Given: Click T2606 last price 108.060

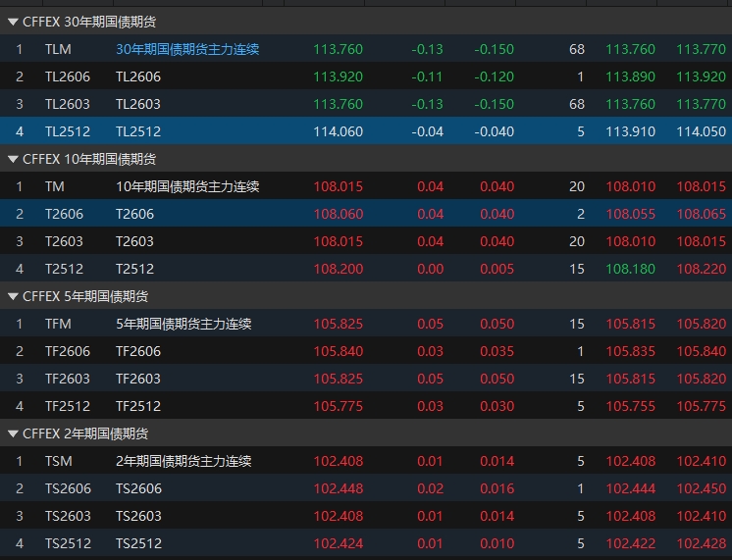Looking at the screenshot, I should 338,214.
